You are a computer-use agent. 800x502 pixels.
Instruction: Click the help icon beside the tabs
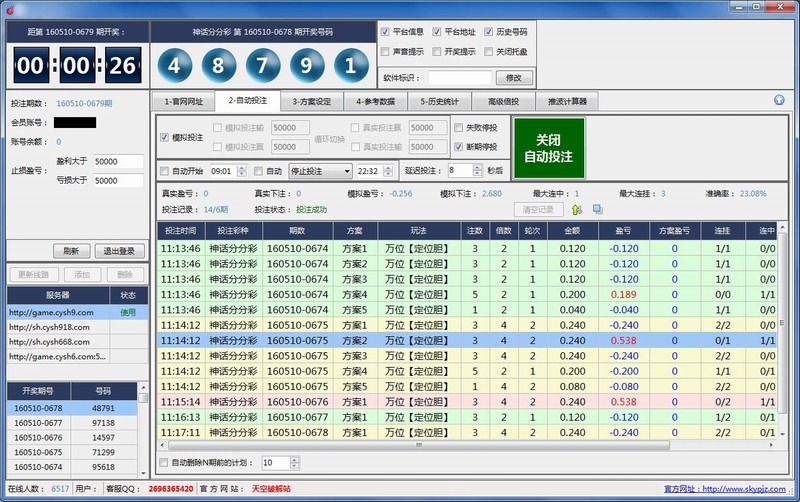pos(778,100)
